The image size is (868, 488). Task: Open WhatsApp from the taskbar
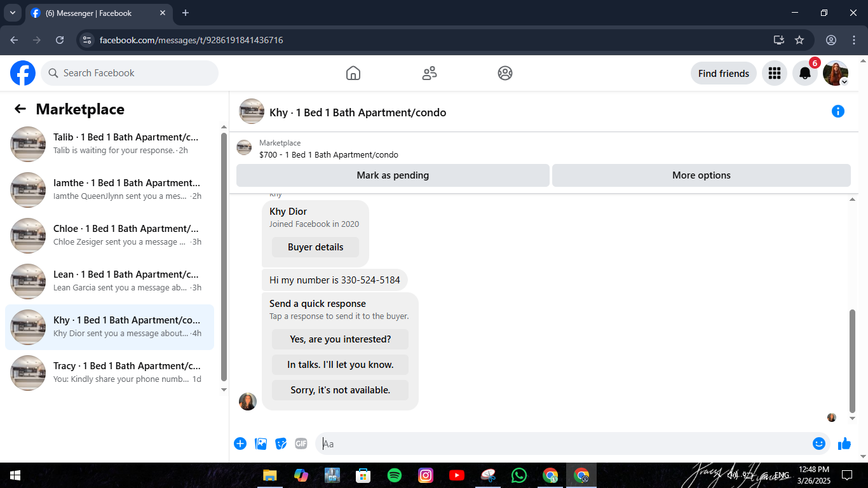[x=519, y=475]
